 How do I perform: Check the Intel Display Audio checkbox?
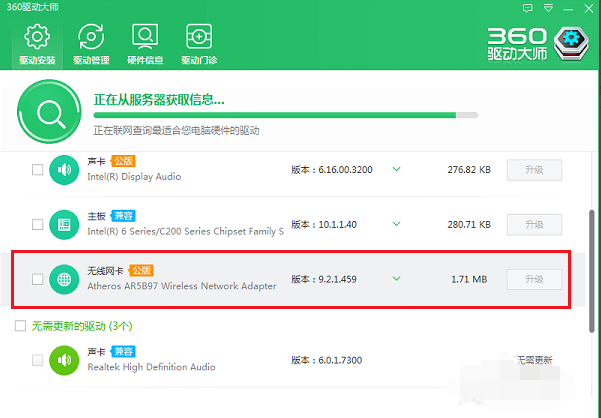coord(37,169)
